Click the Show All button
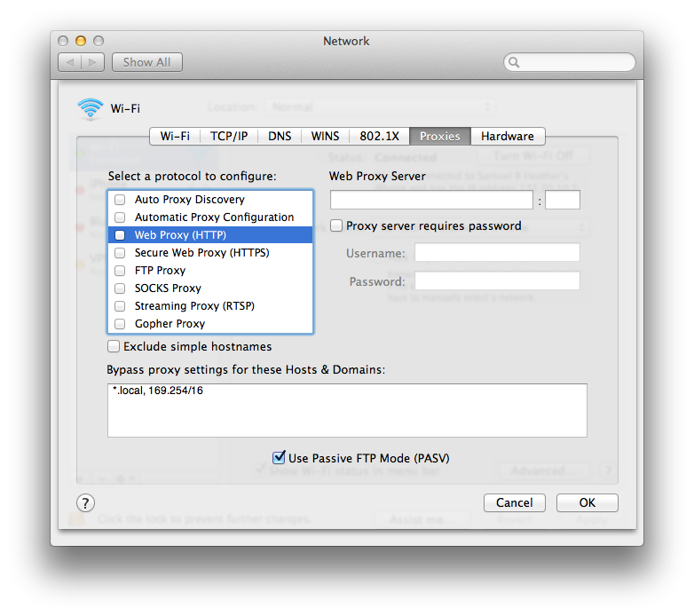Viewport: 694px width, 616px height. (147, 62)
